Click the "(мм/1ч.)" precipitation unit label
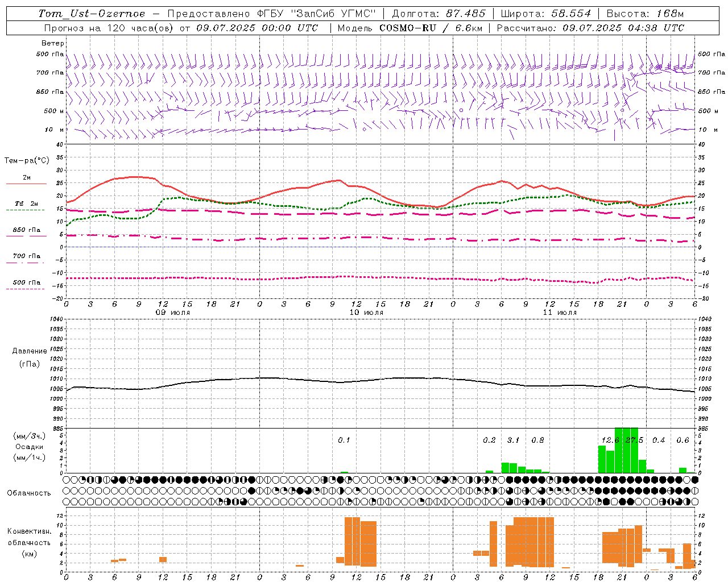 tap(30, 458)
